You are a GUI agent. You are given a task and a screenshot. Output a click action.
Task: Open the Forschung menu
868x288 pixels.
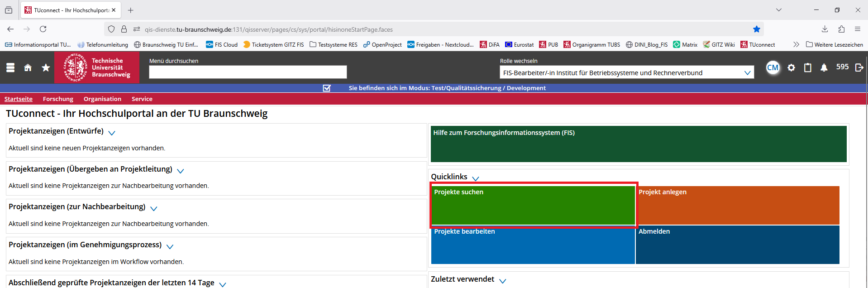(58, 99)
